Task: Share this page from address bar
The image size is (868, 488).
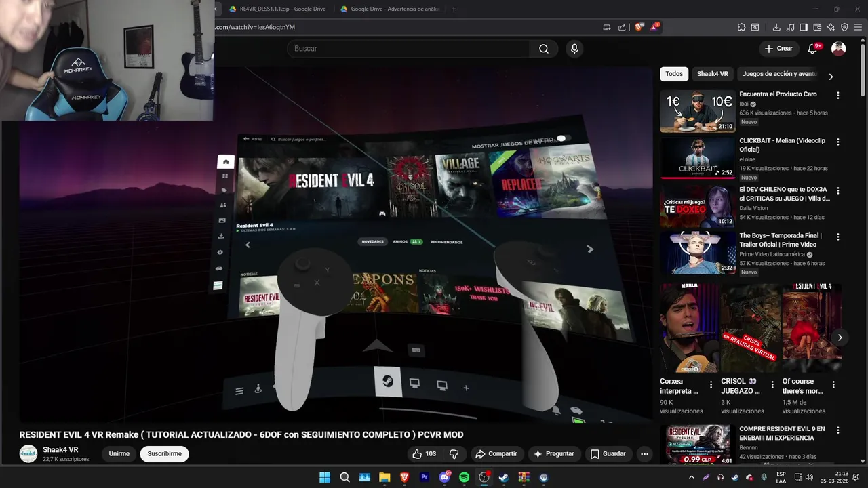Action: pyautogui.click(x=623, y=27)
